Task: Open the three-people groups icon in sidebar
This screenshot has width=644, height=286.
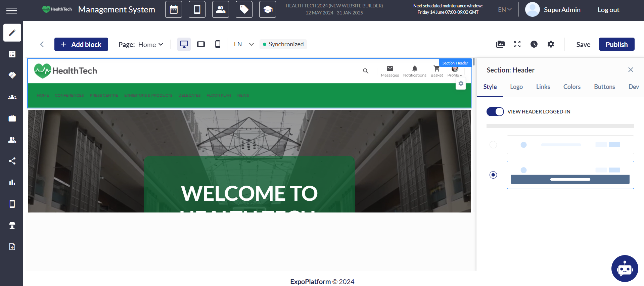Action: (x=12, y=97)
